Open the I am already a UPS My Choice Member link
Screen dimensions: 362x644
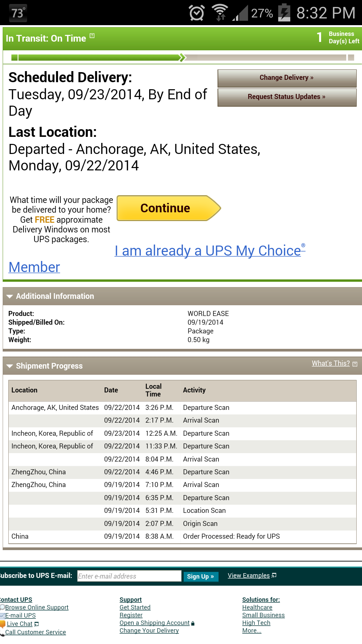click(208, 251)
